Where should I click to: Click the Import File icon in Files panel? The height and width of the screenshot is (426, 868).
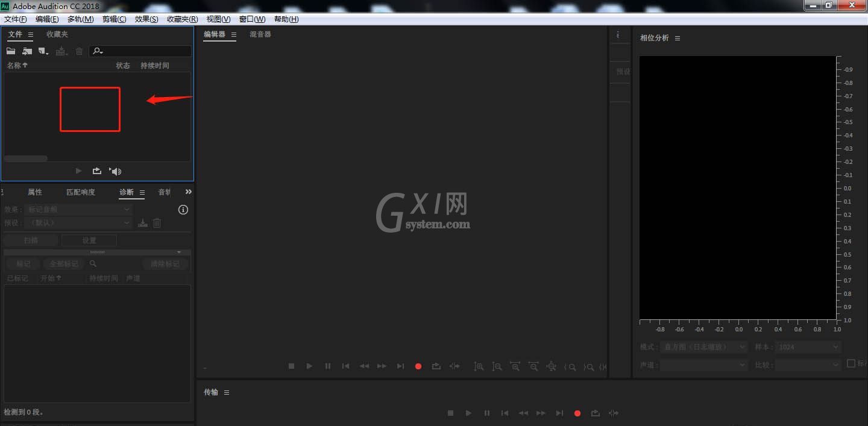point(27,52)
